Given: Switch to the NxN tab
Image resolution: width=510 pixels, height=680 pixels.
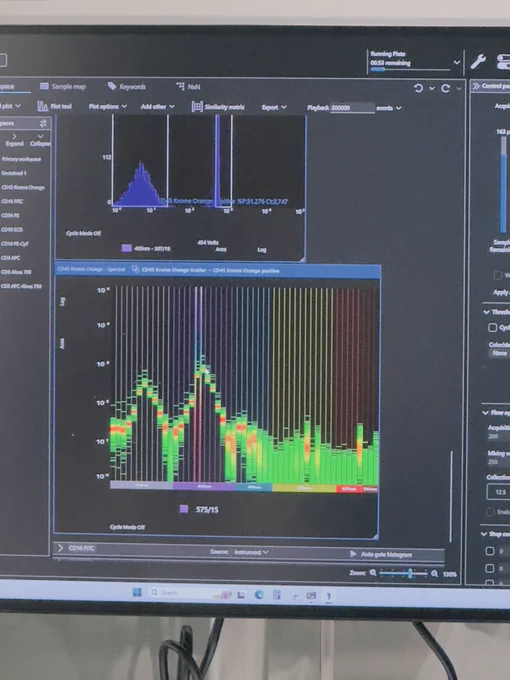Looking at the screenshot, I should coord(189,86).
